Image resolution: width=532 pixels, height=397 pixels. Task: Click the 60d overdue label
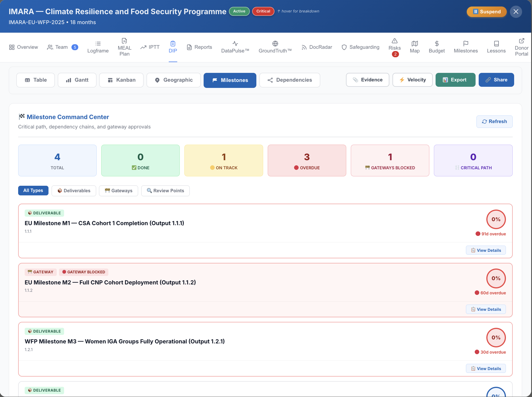pyautogui.click(x=490, y=293)
